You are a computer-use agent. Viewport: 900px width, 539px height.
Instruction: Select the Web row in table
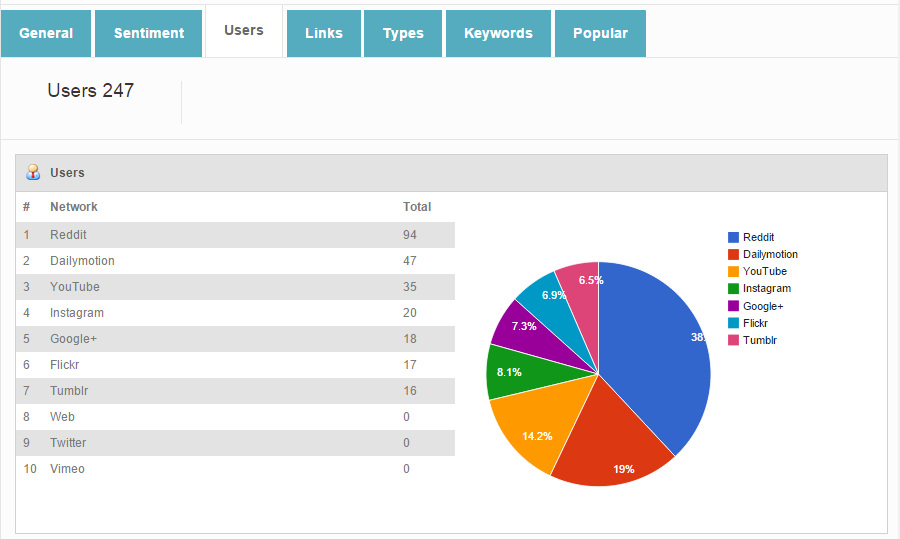[x=235, y=417]
